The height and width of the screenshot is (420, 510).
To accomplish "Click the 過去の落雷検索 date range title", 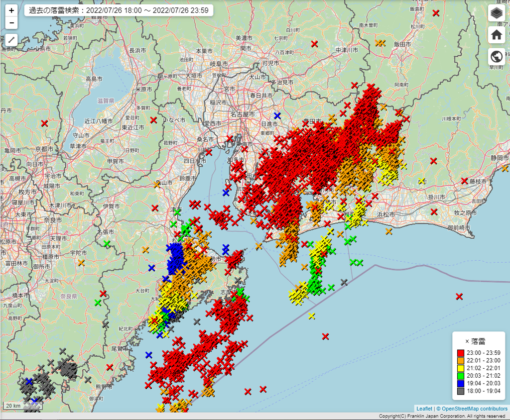I will coord(119,10).
